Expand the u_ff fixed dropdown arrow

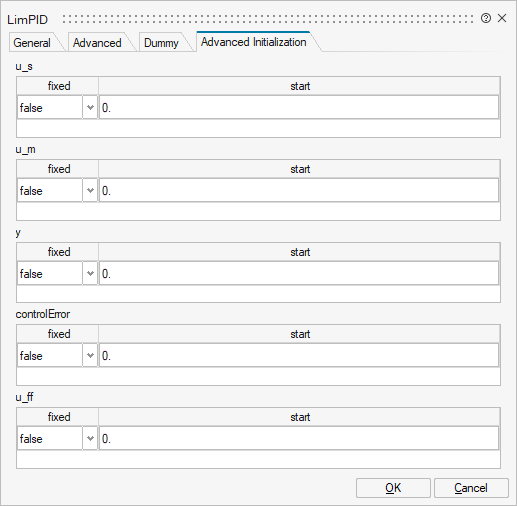[x=90, y=438]
